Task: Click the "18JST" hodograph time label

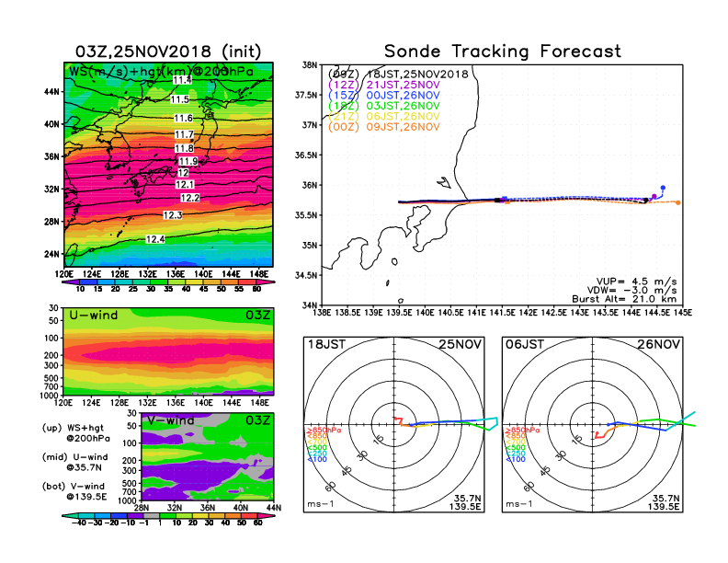Action: coord(326,344)
